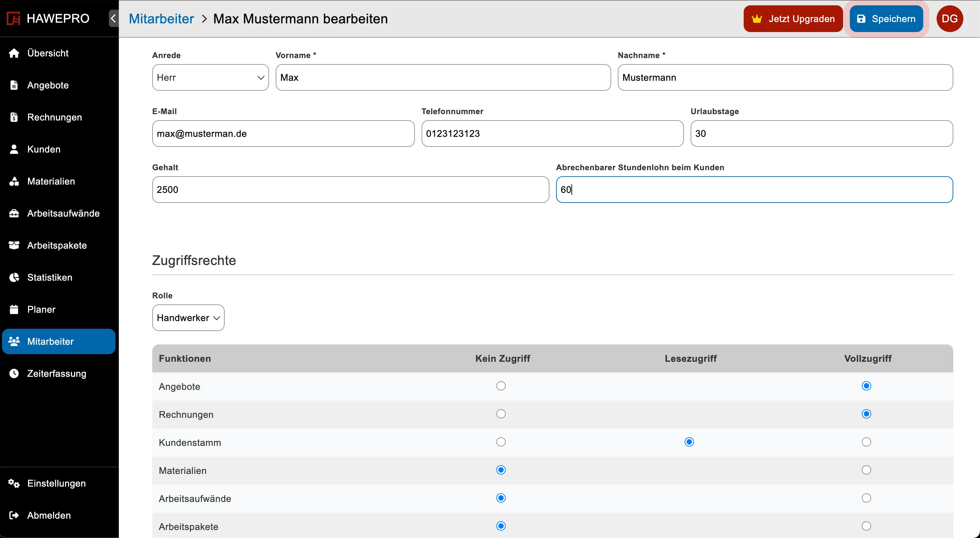Select Vollzugriff for Rechnungen
This screenshot has width=980, height=538.
point(866,414)
